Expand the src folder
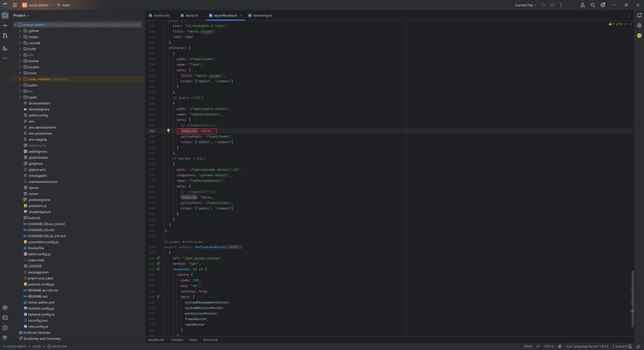Screen dimensions: 644x350 tap(20, 91)
